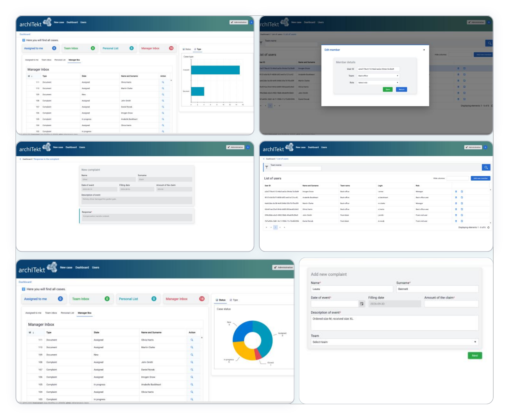This screenshot has height=420, width=509.
Task: Open the 'Select role' dropdown in the Edit member dialog
Action: pos(378,83)
